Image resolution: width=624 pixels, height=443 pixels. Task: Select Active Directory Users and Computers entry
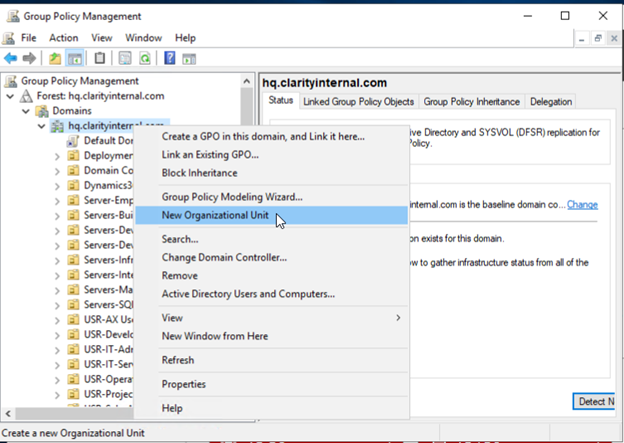[271, 294]
